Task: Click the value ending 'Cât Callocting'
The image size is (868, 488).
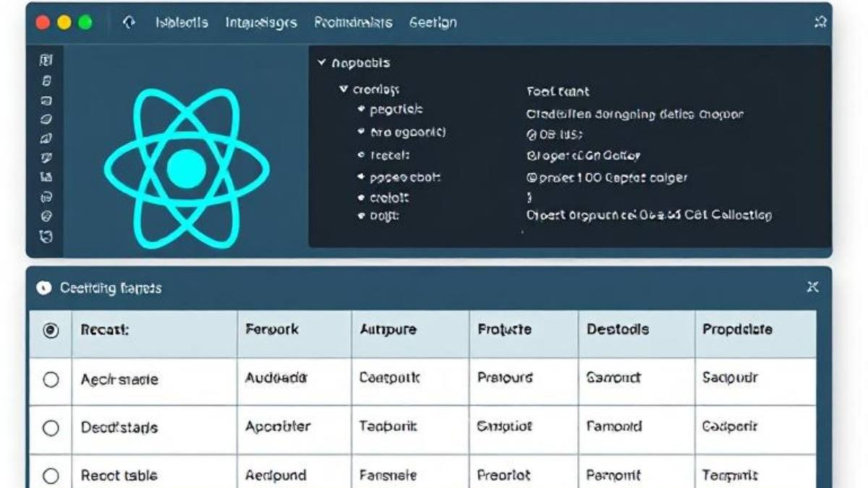Action: pos(649,215)
